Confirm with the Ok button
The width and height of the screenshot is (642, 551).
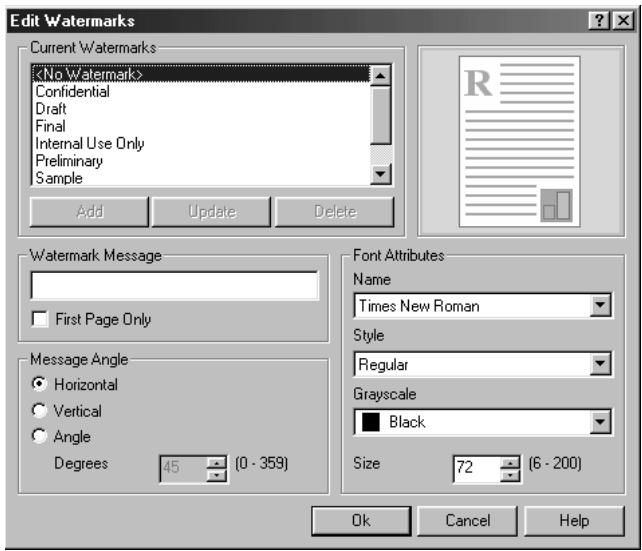[361, 521]
